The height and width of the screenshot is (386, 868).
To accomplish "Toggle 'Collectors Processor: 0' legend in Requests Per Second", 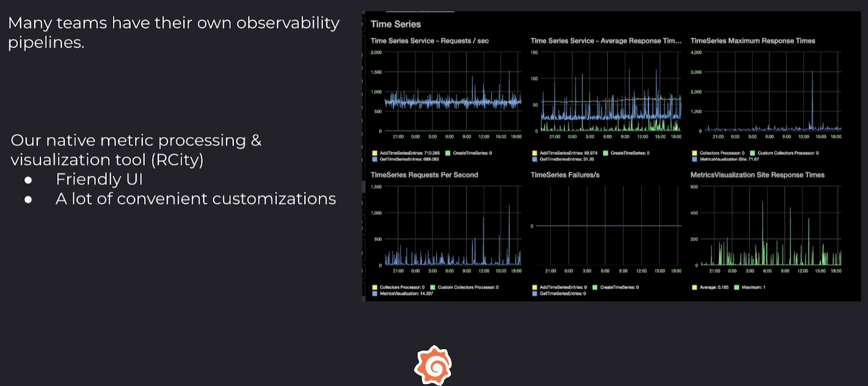I will 399,288.
